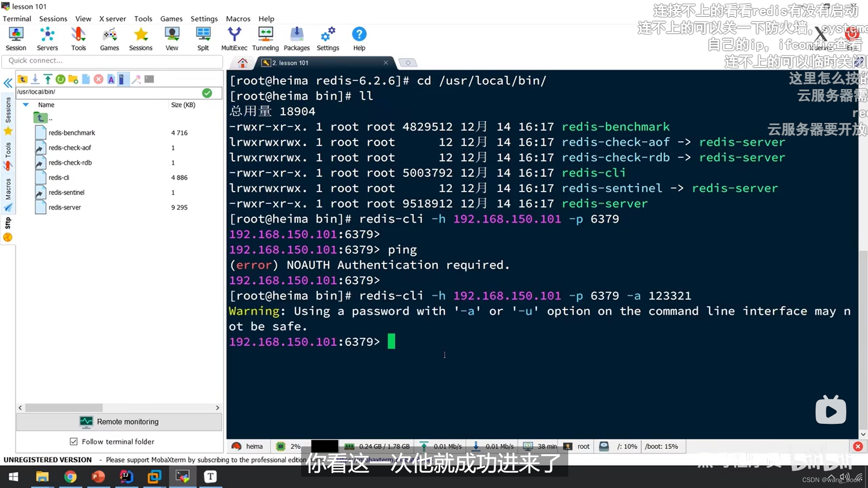Open the redis-cli file in SFTP list
The image size is (868, 488).
pos(59,178)
